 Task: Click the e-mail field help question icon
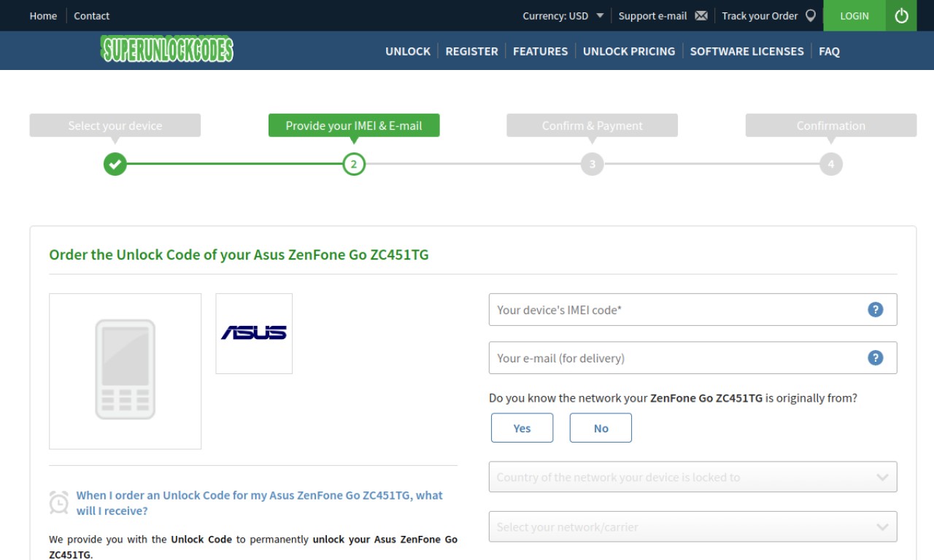[x=876, y=357]
